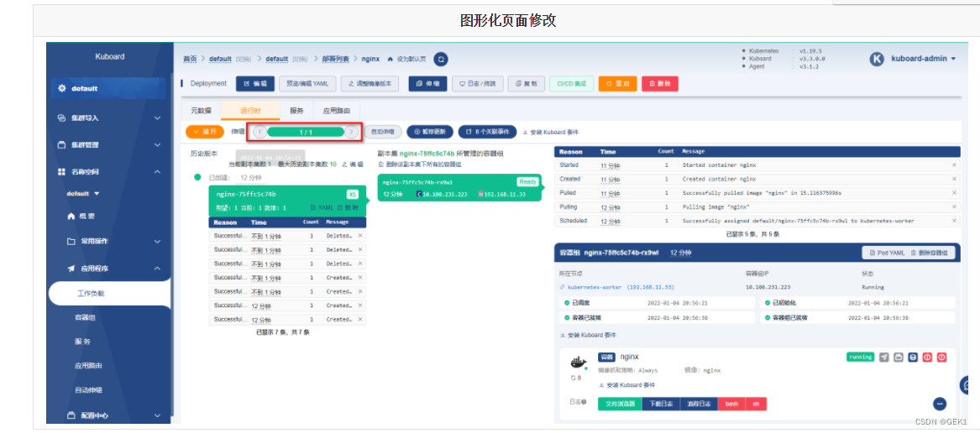Open 自动伸缩 in the sidebar
Viewport: 980px width, 433px height.
tap(87, 390)
